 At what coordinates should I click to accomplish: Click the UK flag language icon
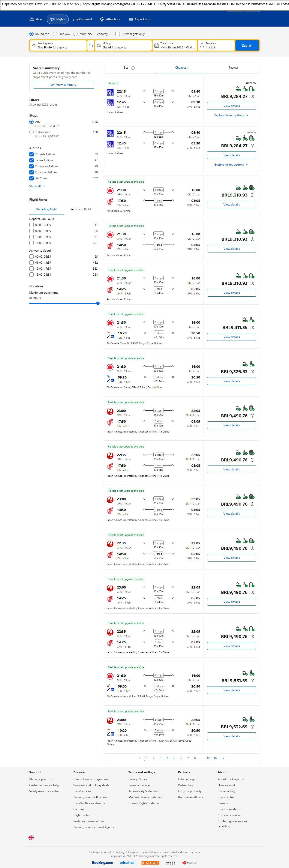click(31, 837)
